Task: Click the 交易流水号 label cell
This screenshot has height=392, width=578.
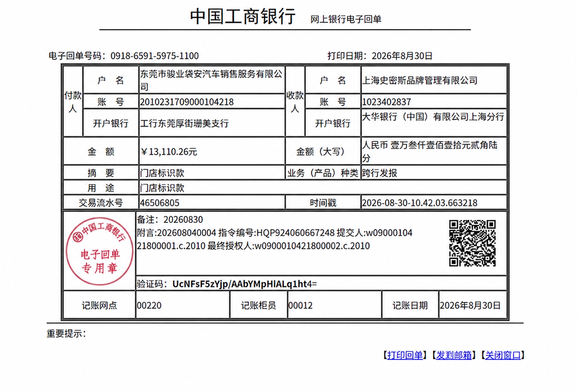Action: pos(101,203)
